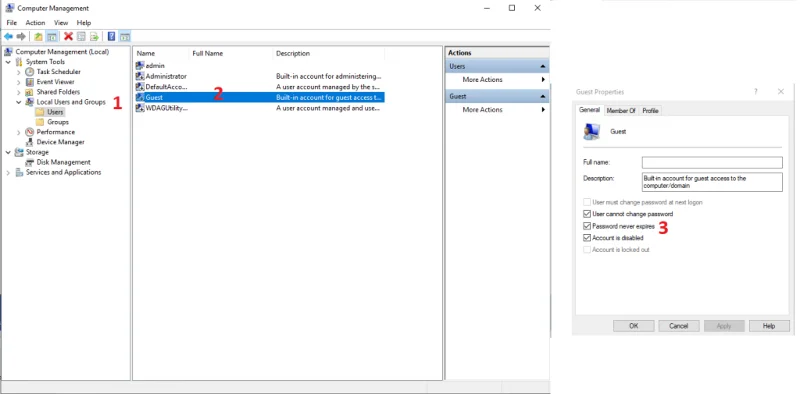Click the Forward arrow toolbar icon
The width and height of the screenshot is (800, 394).
pos(21,37)
